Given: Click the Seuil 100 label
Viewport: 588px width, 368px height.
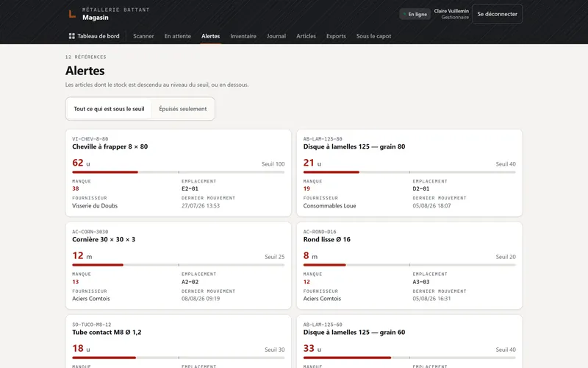Looking at the screenshot, I should pos(273,164).
